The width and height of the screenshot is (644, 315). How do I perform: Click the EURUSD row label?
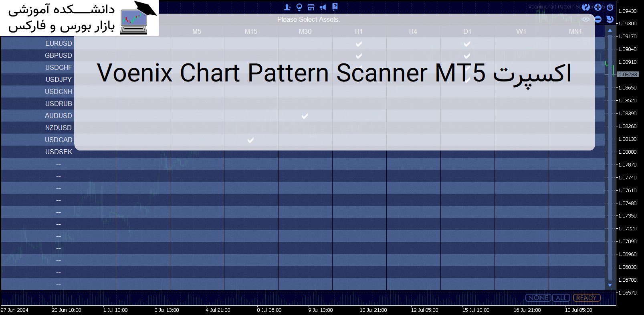59,43
